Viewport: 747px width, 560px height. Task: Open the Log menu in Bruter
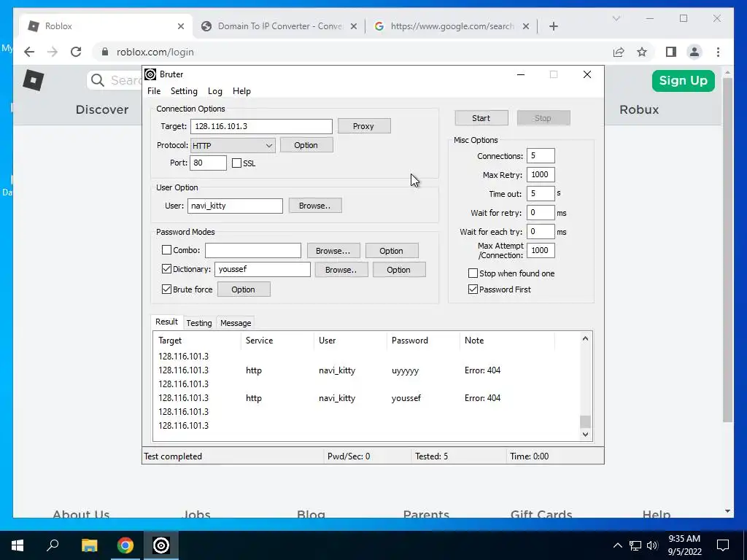215,91
